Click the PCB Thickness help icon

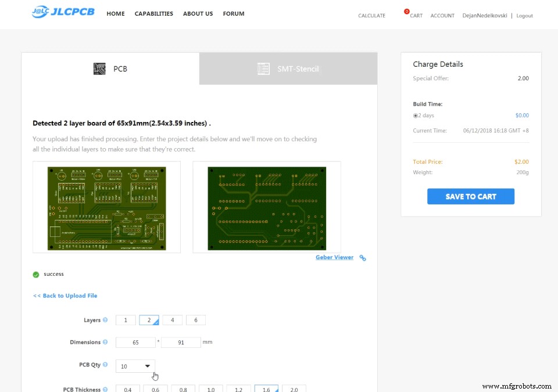pyautogui.click(x=105, y=390)
